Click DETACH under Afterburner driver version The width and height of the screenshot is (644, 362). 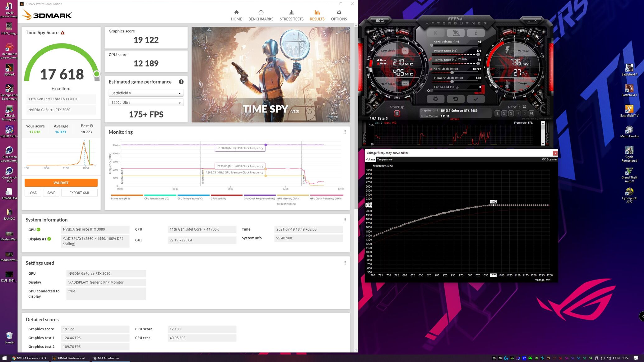(x=455, y=119)
